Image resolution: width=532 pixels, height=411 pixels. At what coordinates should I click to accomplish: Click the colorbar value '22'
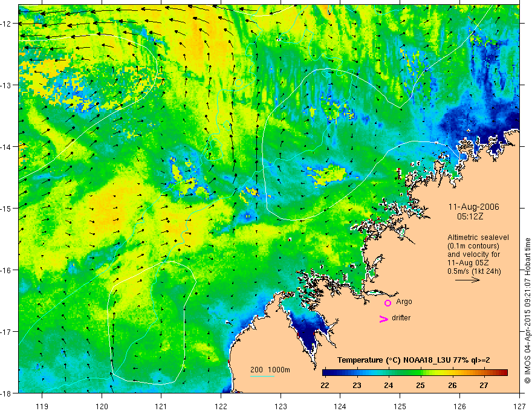[x=325, y=386]
